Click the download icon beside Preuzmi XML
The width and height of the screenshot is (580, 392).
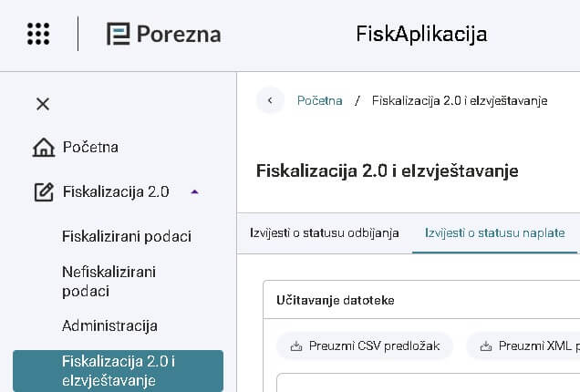pyautogui.click(x=485, y=346)
